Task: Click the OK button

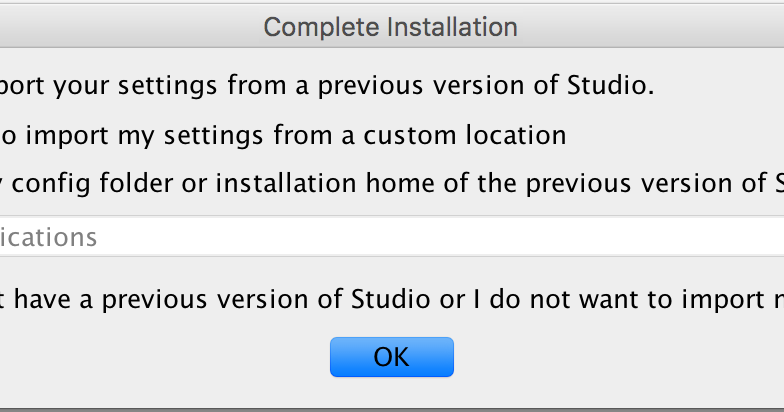Action: (x=391, y=357)
